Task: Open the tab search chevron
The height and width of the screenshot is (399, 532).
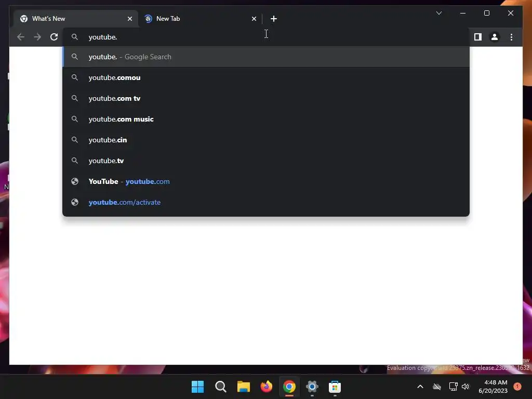Action: pyautogui.click(x=438, y=13)
